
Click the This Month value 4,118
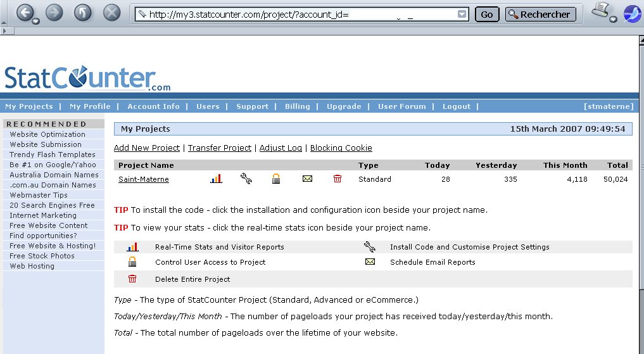[x=577, y=179]
